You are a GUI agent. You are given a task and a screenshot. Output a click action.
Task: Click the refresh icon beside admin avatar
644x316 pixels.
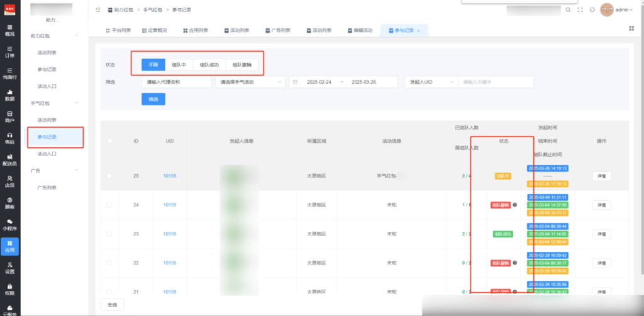coord(592,10)
